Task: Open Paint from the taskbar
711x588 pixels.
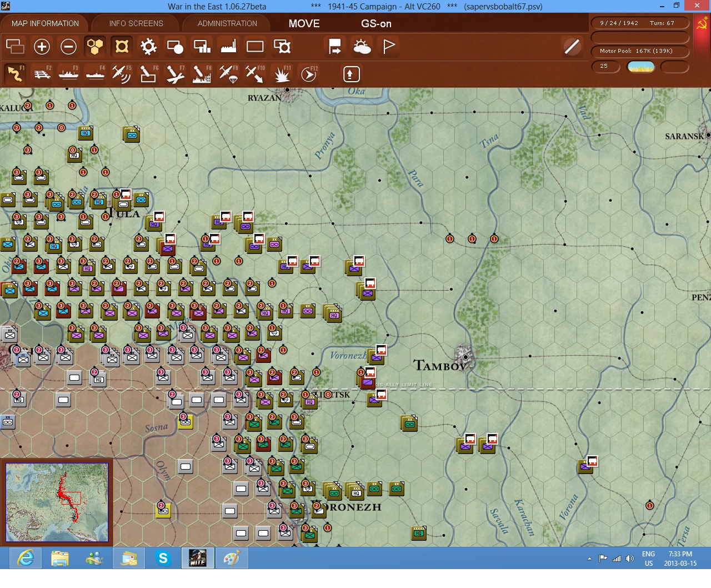Action: point(232,558)
